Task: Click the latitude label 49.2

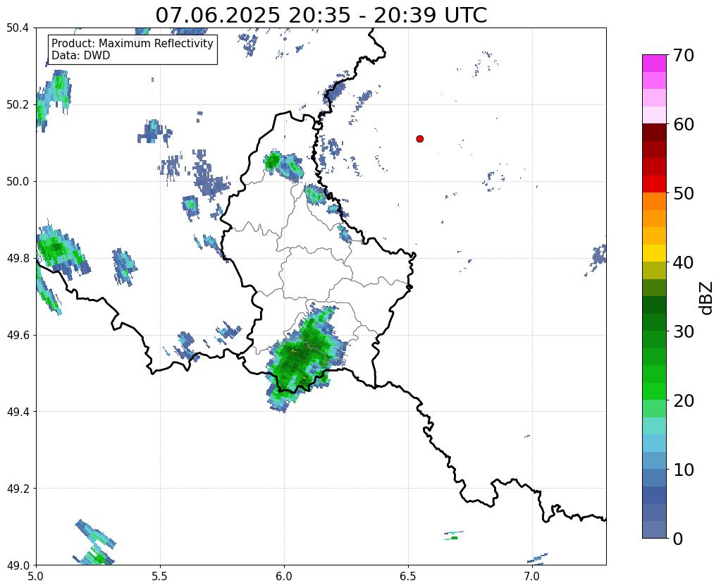Action: (18, 489)
